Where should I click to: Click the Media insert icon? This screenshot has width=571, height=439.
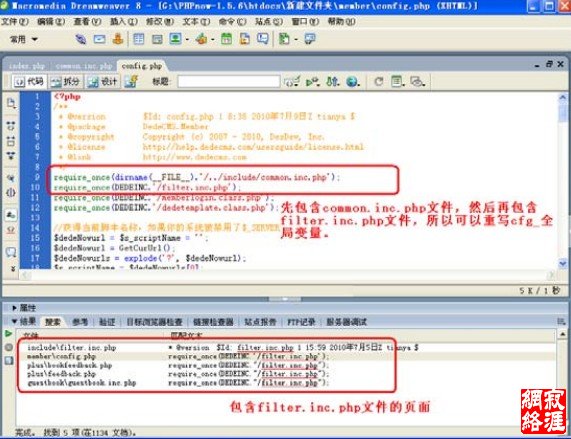[201, 39]
